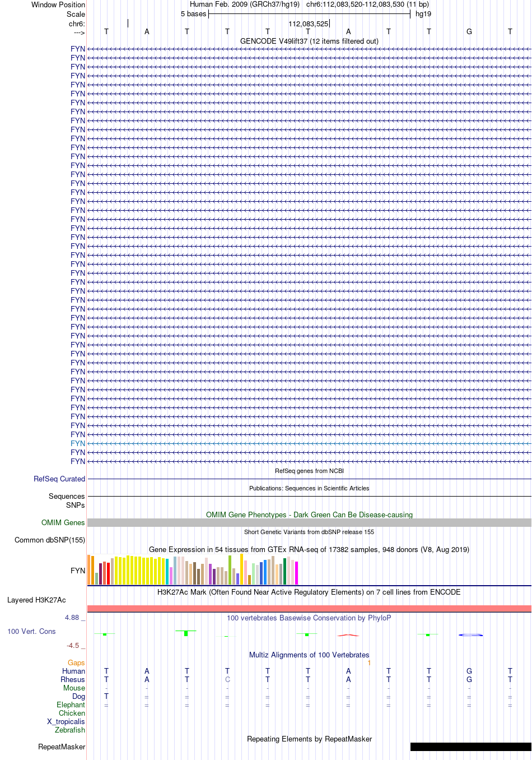The width and height of the screenshot is (532, 760).
Task: Click the Multiz Alignments of 100 Vertebrates title
Action: [x=309, y=655]
